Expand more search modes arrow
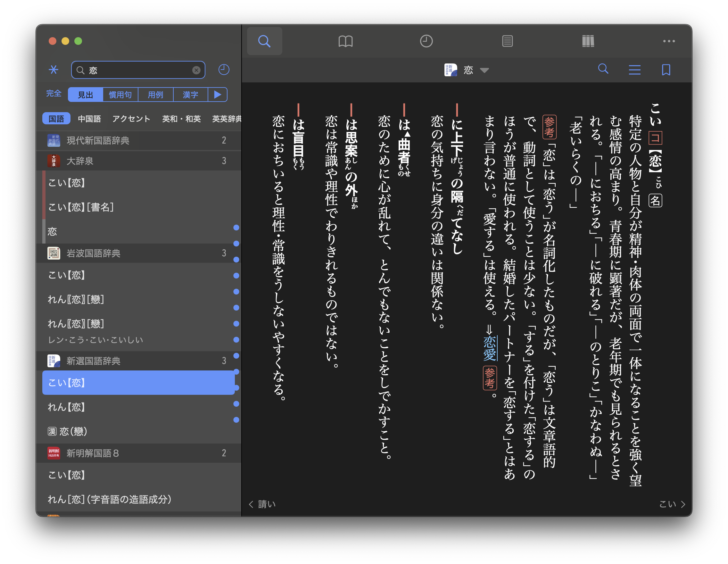Image resolution: width=728 pixels, height=564 pixels. [x=217, y=95]
